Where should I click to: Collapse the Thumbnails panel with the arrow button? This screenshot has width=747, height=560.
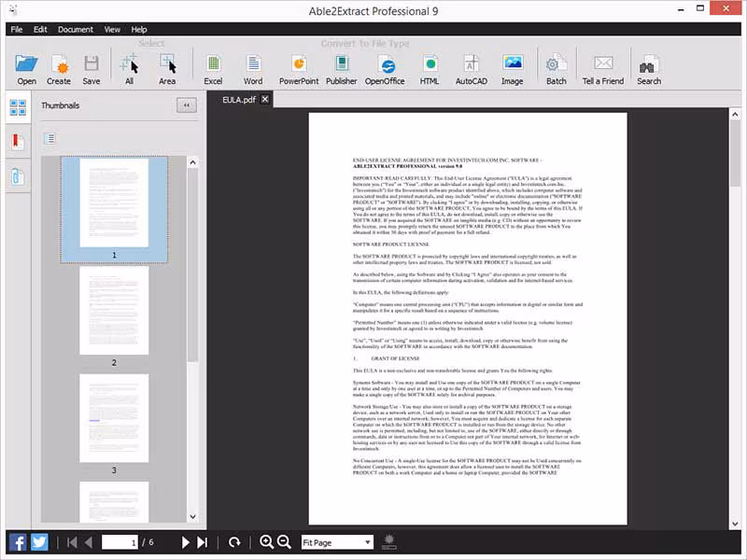[x=186, y=105]
